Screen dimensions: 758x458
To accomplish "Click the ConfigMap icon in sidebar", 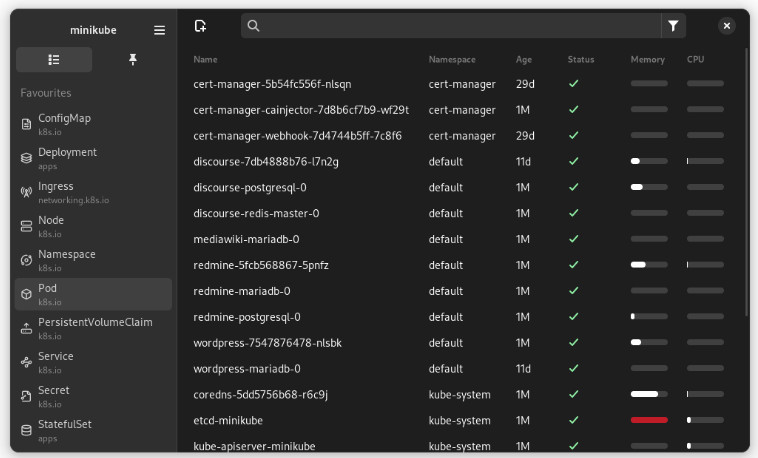I will (27, 124).
